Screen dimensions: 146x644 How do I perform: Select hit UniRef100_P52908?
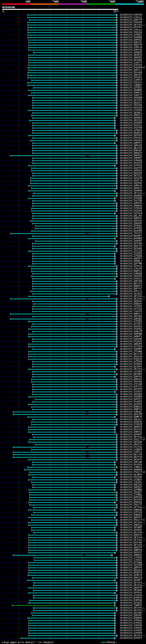tap(131, 341)
